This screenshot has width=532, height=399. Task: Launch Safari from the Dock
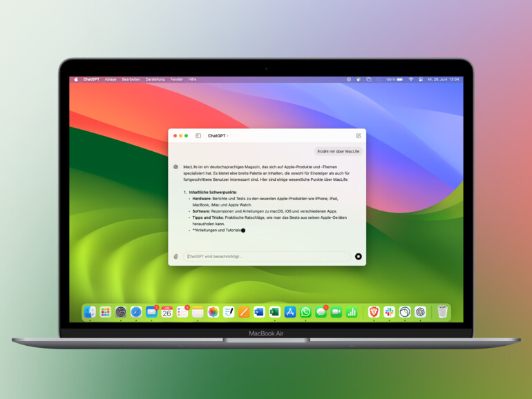136,312
